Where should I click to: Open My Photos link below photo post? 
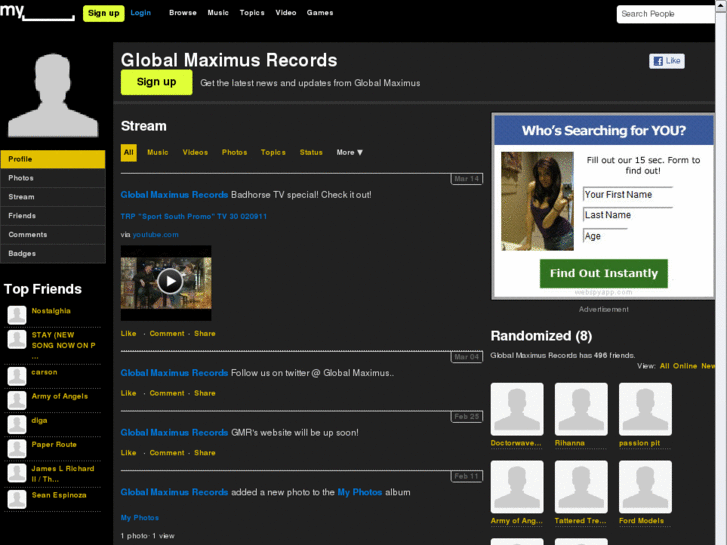140,518
